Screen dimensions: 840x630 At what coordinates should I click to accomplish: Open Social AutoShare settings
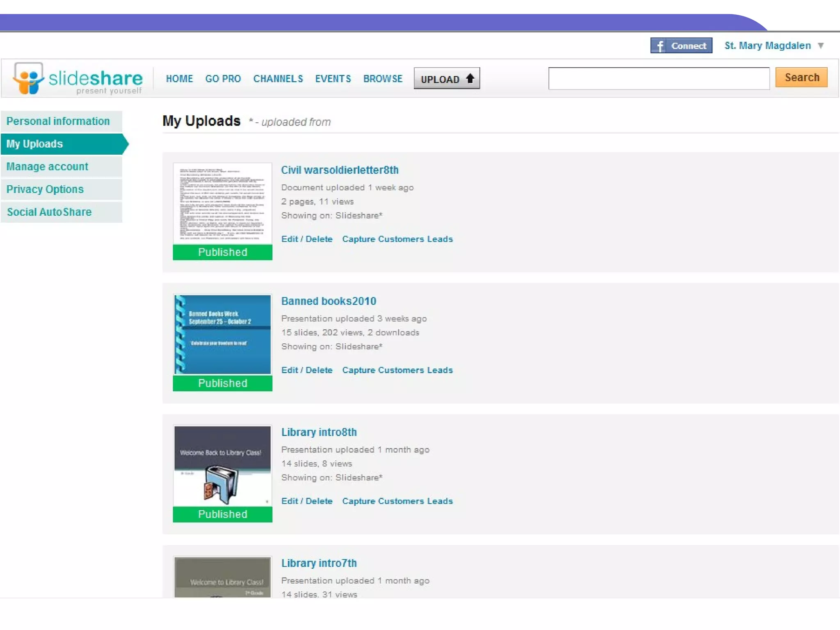[x=49, y=212]
